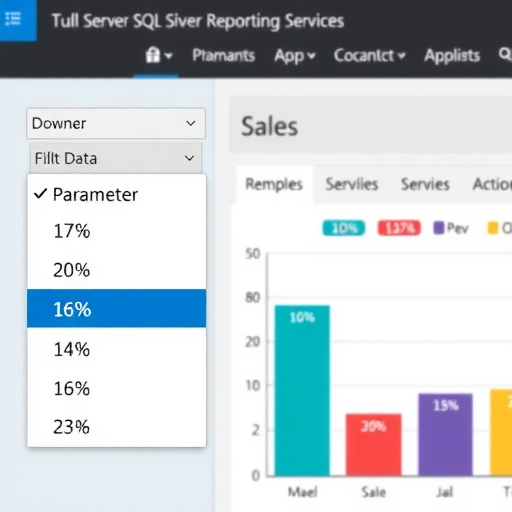Open the App dropdown menu
This screenshot has height=512, width=512.
[x=295, y=56]
